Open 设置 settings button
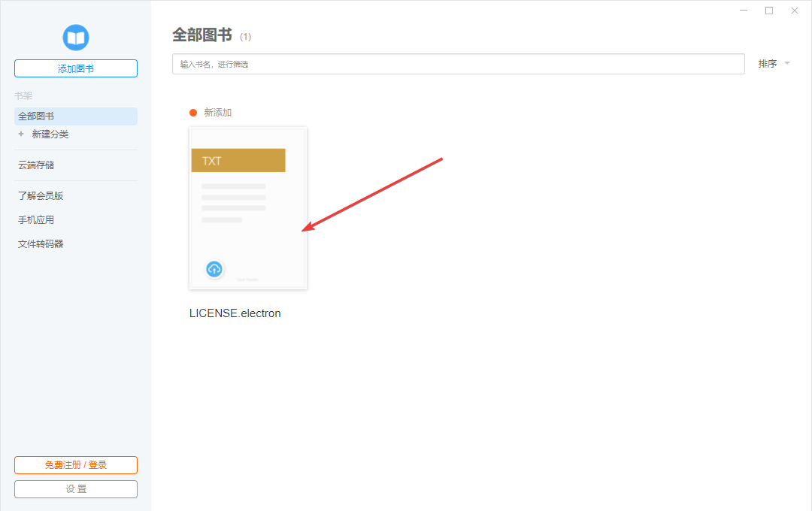This screenshot has width=812, height=511. pyautogui.click(x=76, y=489)
